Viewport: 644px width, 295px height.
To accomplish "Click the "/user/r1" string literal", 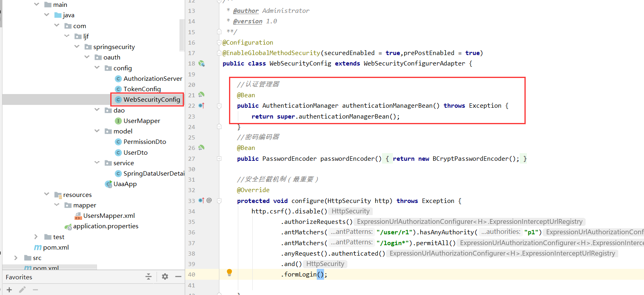I will point(394,232).
